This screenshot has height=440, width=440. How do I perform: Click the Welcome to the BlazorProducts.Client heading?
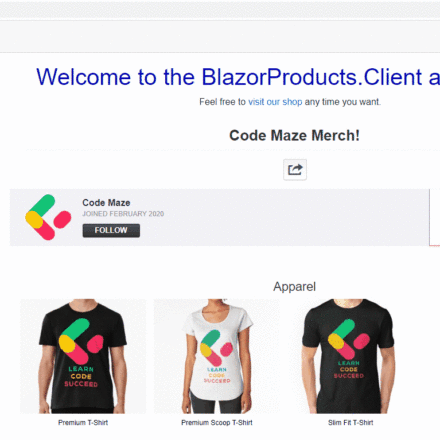pyautogui.click(x=238, y=77)
